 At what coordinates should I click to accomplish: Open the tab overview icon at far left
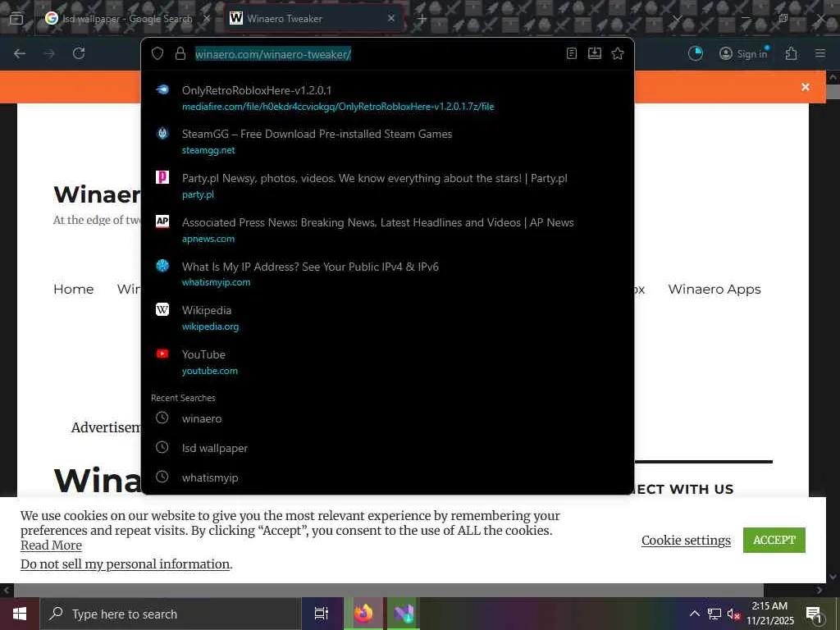tap(16, 19)
